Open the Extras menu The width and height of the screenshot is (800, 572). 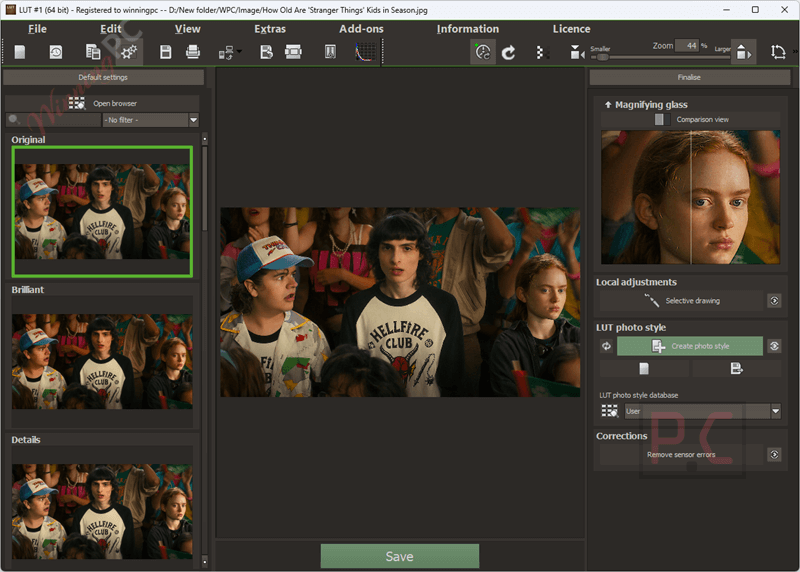(270, 29)
